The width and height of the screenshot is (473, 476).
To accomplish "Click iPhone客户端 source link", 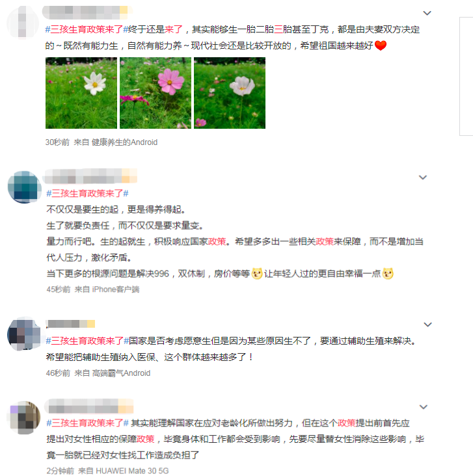I will tap(116, 289).
